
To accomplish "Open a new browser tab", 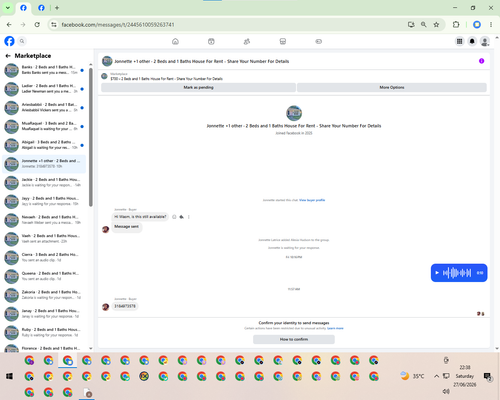I will pyautogui.click(x=57, y=8).
